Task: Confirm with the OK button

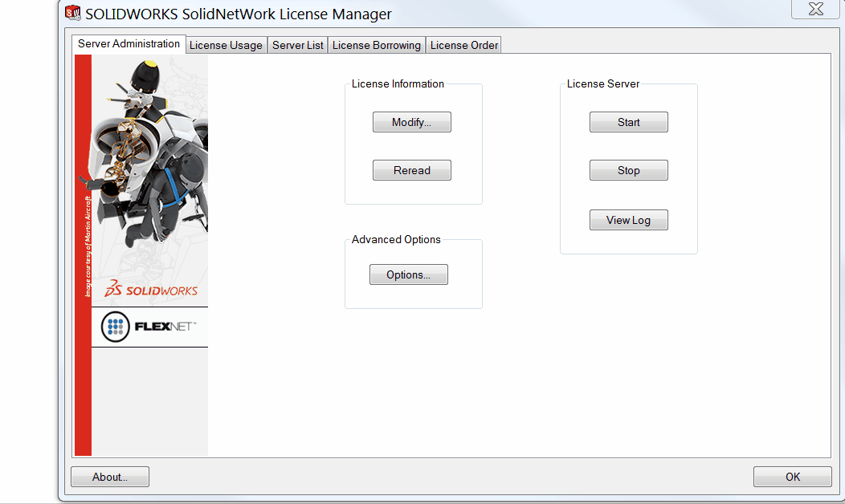Action: (793, 477)
